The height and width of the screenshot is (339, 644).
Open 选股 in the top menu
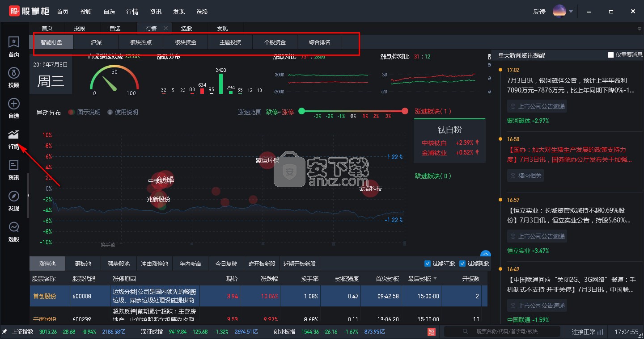[x=202, y=12]
